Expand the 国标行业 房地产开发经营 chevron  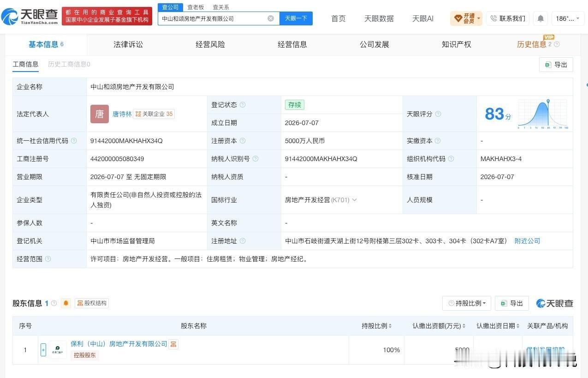point(354,200)
